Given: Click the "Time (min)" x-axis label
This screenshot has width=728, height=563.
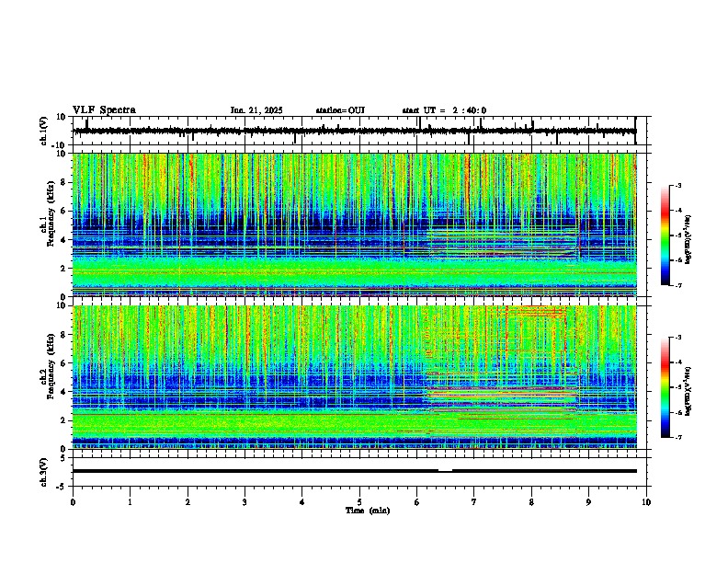Looking at the screenshot, I should coord(368,511).
